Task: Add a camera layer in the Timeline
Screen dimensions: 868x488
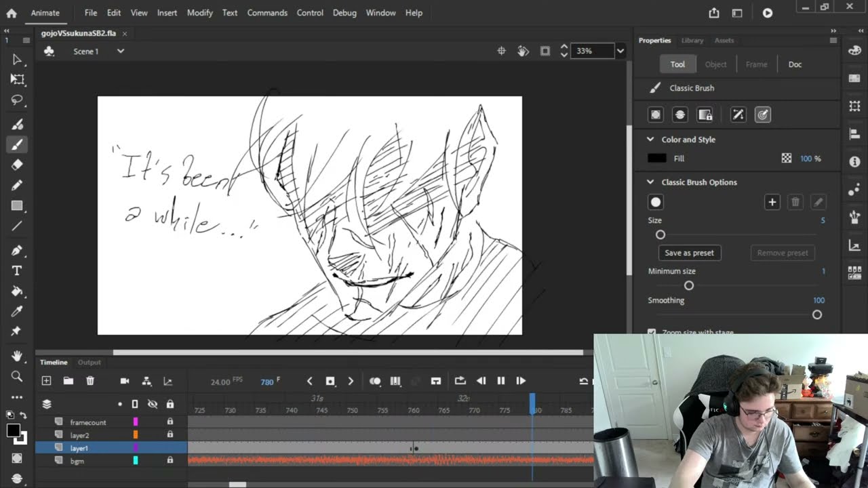Action: tap(125, 381)
